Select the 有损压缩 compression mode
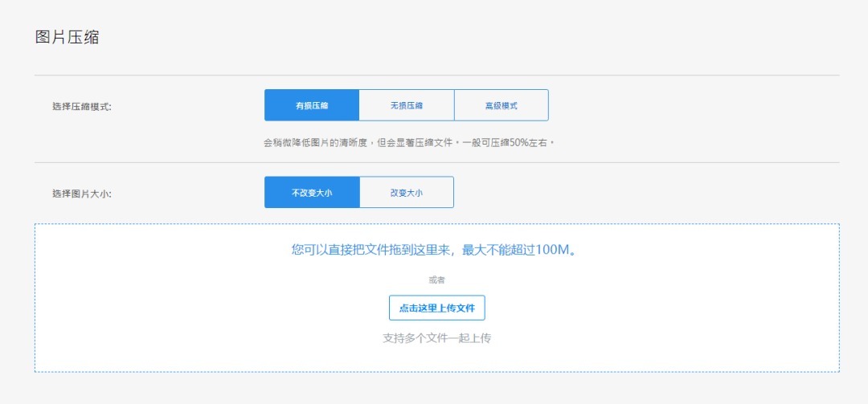The width and height of the screenshot is (868, 404). (x=311, y=105)
